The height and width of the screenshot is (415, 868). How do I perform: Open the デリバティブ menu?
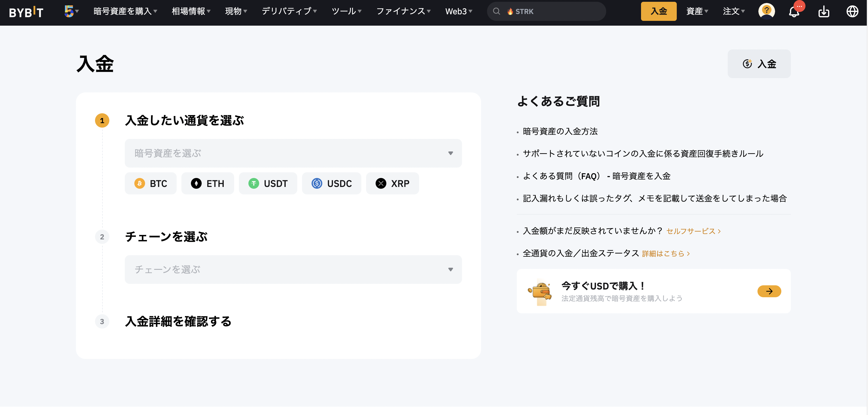pos(289,11)
